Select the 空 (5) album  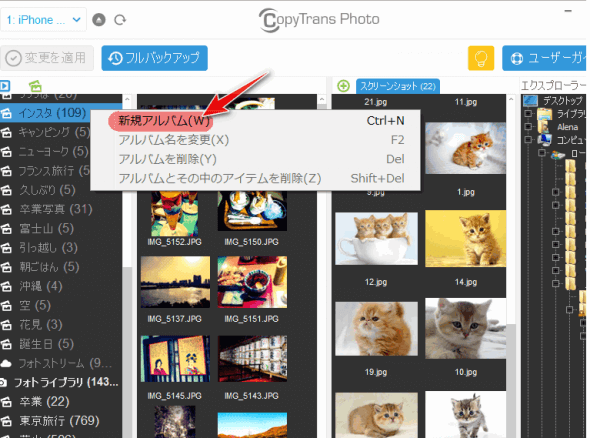click(35, 305)
